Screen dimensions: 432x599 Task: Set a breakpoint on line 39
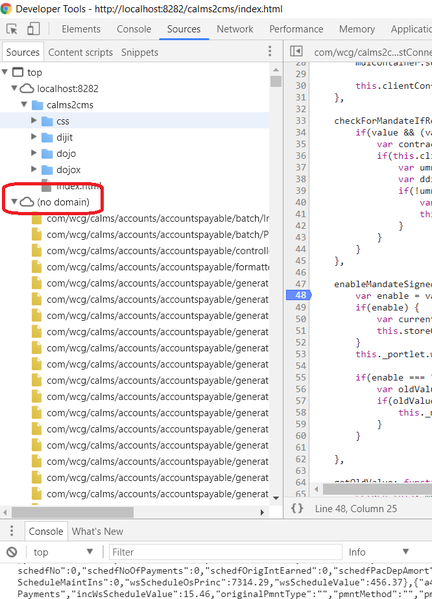(301, 191)
